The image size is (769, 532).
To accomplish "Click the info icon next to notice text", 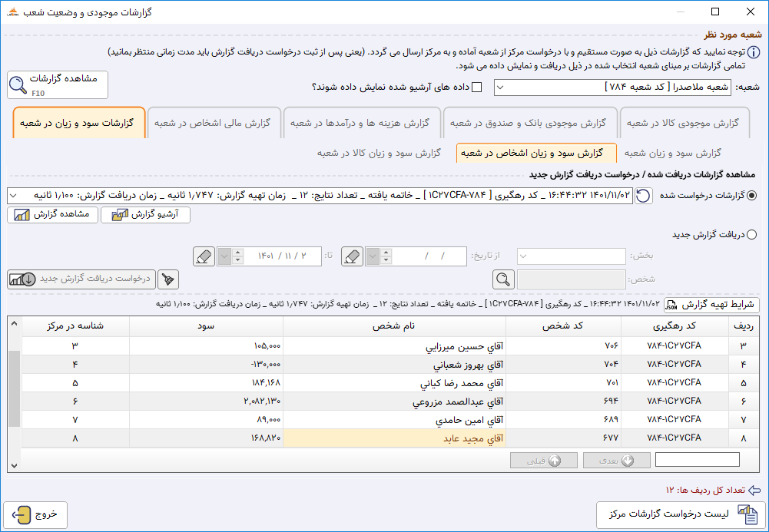I will tap(754, 52).
